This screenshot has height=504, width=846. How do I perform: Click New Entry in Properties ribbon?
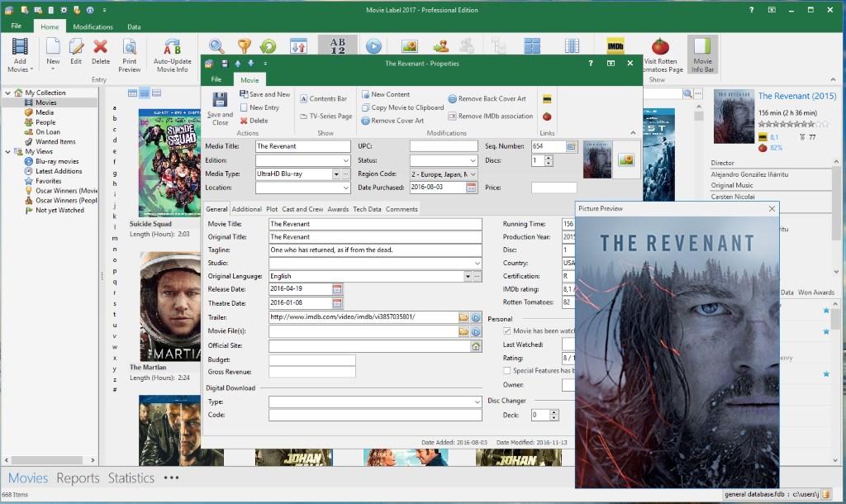click(259, 107)
